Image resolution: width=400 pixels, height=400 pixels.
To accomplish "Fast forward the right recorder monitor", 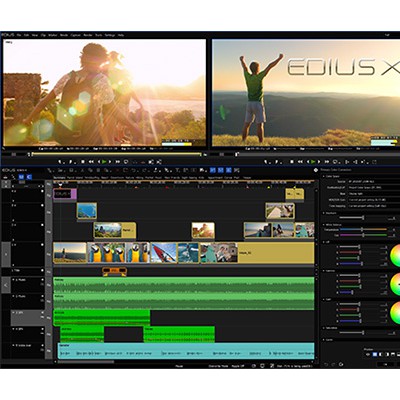I will [x=327, y=162].
